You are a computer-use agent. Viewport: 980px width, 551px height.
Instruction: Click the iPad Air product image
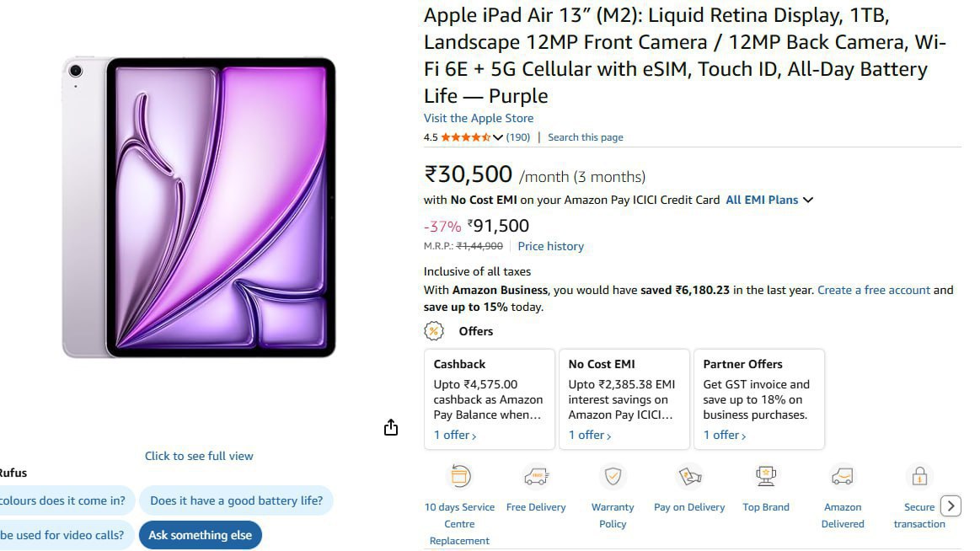(199, 207)
